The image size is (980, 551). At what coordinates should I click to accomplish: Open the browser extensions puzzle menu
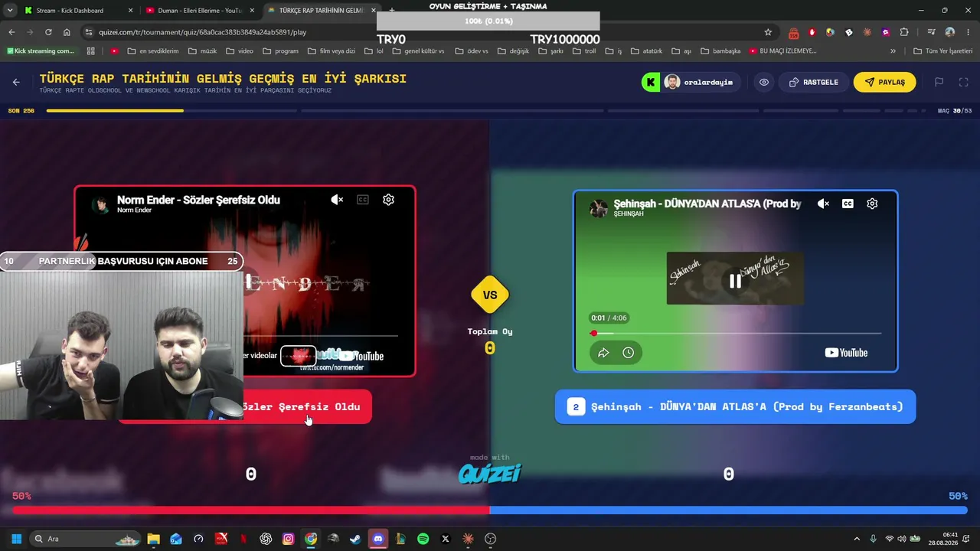pos(904,32)
